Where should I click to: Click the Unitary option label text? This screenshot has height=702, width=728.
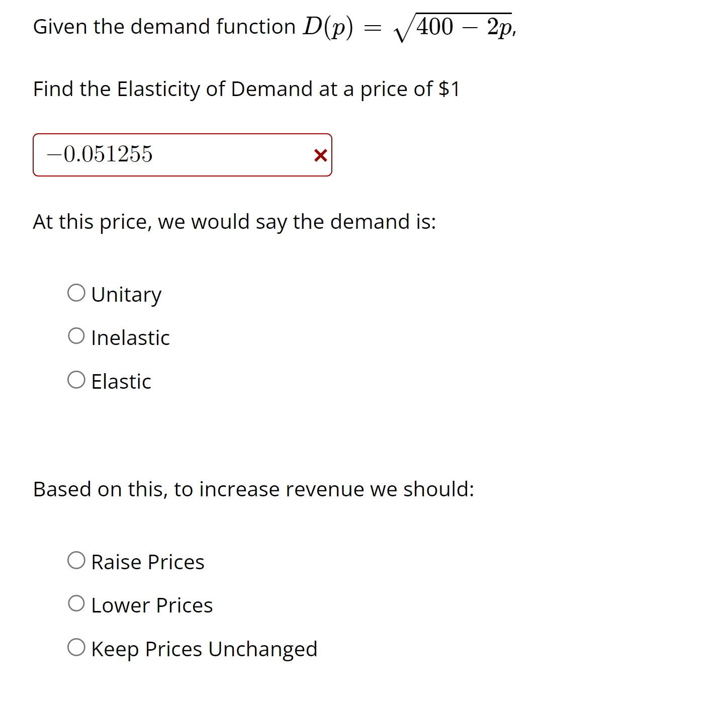(x=126, y=294)
